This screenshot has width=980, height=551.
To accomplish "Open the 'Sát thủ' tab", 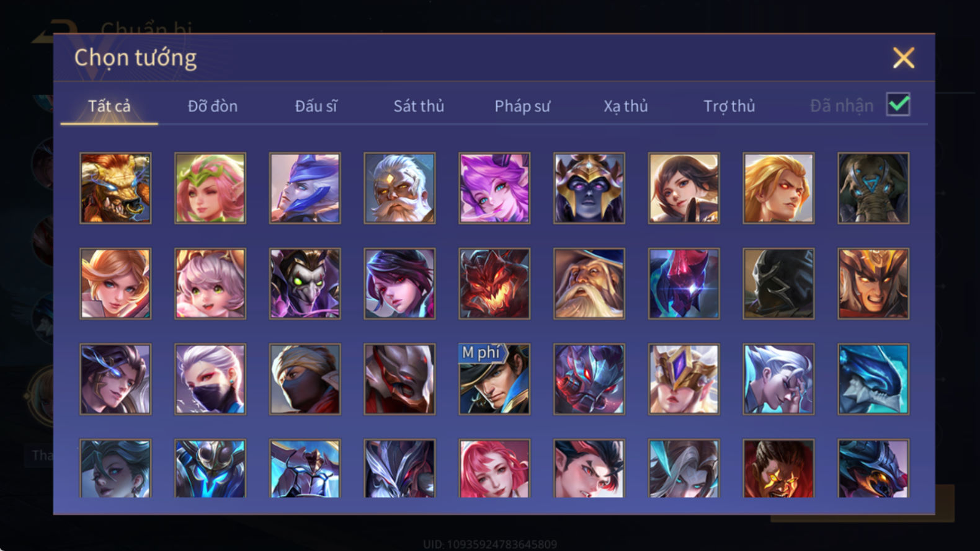I will click(419, 106).
